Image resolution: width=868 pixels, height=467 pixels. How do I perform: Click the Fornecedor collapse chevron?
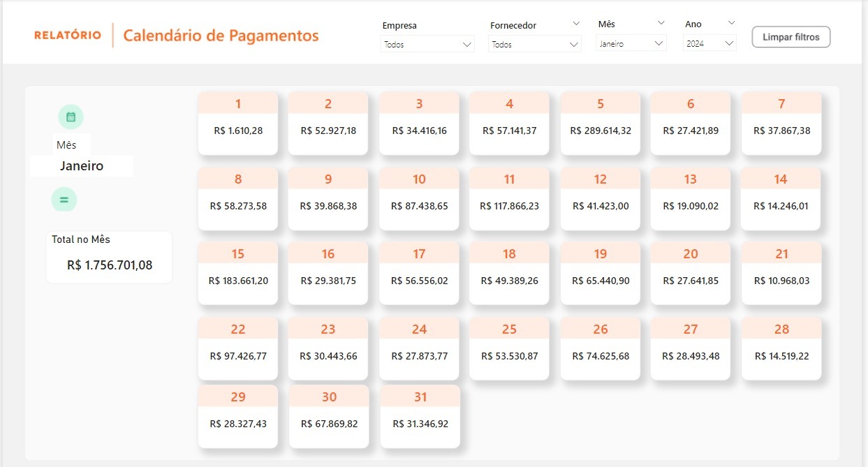[575, 23]
